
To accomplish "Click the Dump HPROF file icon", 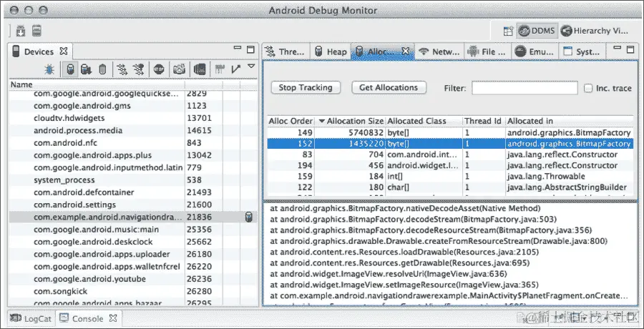I will pos(86,69).
